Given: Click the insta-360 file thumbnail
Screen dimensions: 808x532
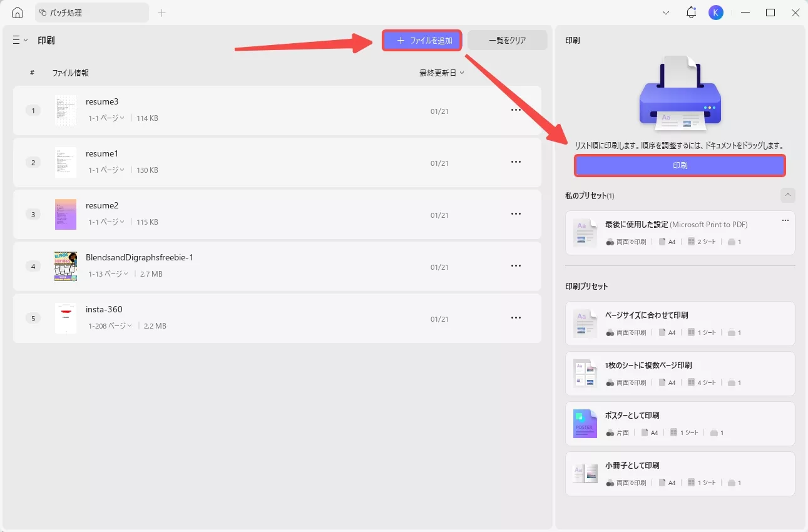Looking at the screenshot, I should tap(66, 318).
